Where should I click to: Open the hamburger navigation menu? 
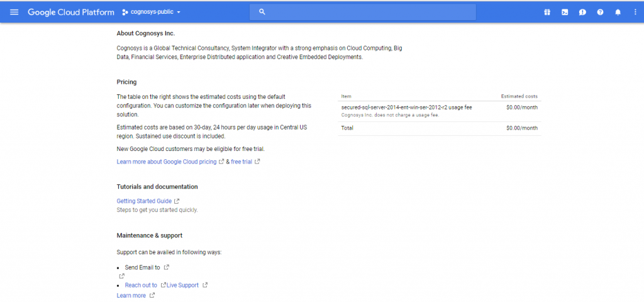14,12
